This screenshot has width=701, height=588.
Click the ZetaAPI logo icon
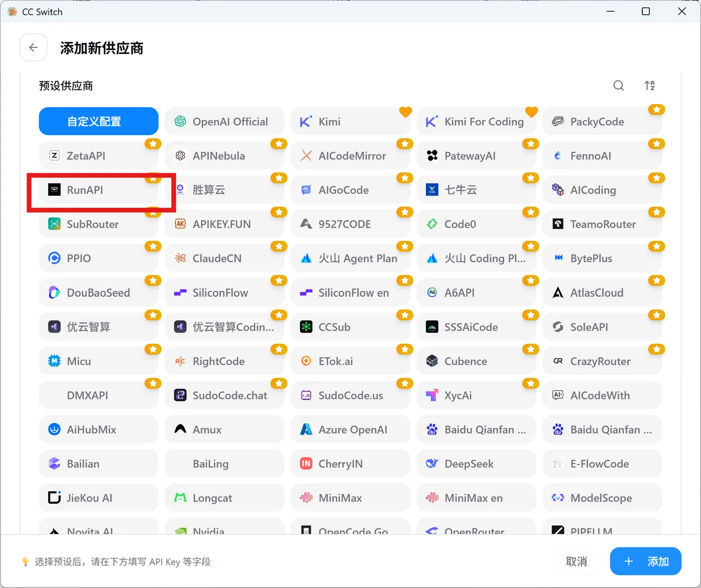point(54,156)
